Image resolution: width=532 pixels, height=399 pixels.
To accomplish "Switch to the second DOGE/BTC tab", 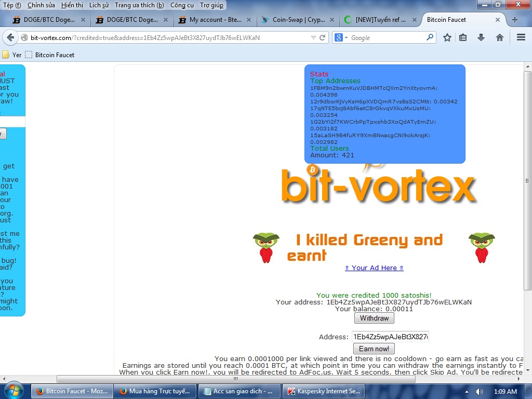I will 131,20.
